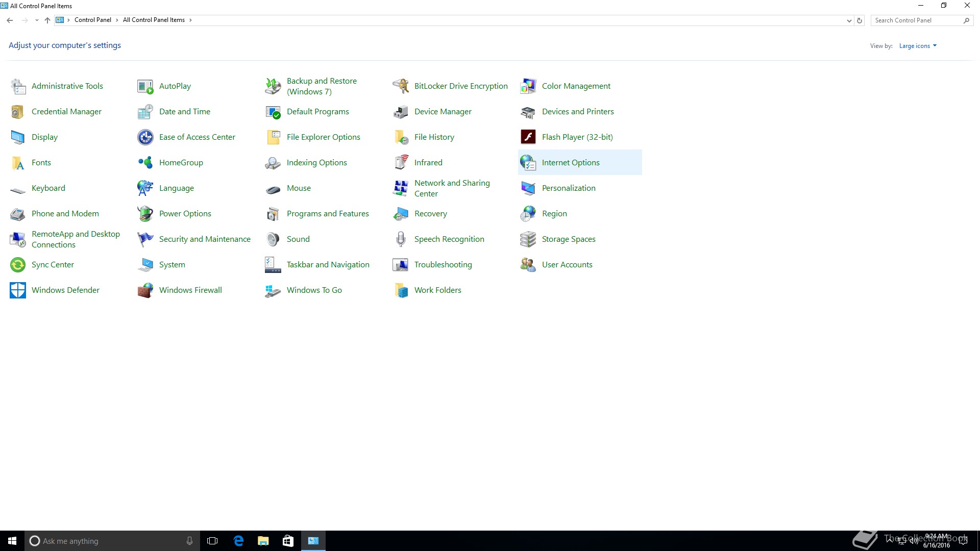Launch Microsoft Edge from the taskbar
Image resolution: width=980 pixels, height=551 pixels.
tap(238, 541)
